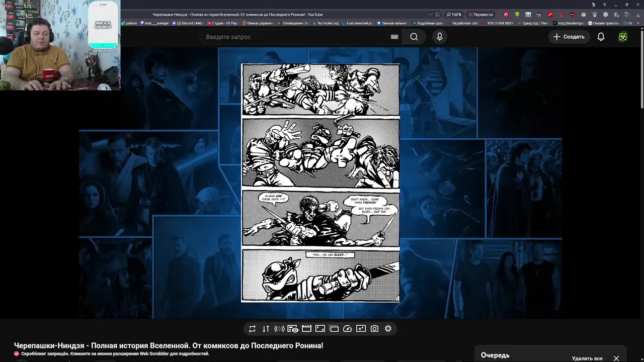644x362 pixels.
Task: Click the green download arrow extension
Action: [517, 15]
